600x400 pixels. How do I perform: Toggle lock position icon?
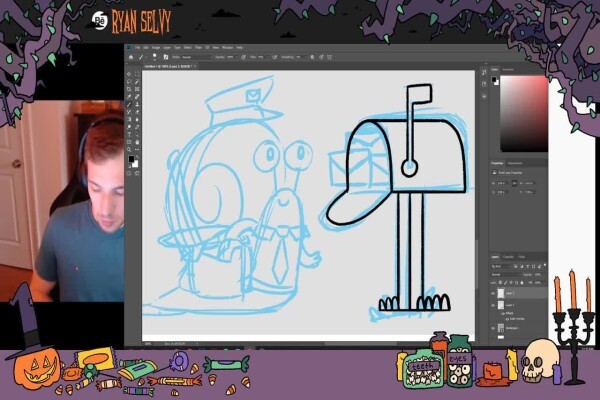(511, 282)
